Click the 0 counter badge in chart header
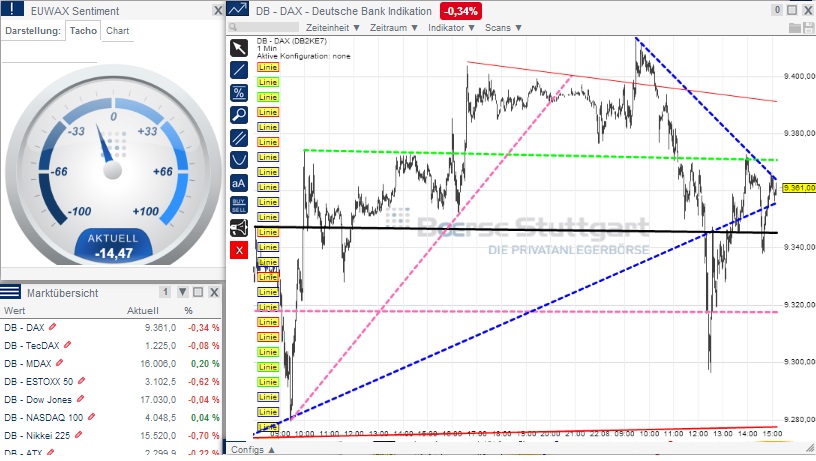Screen dimensions: 816x461 coord(777,10)
